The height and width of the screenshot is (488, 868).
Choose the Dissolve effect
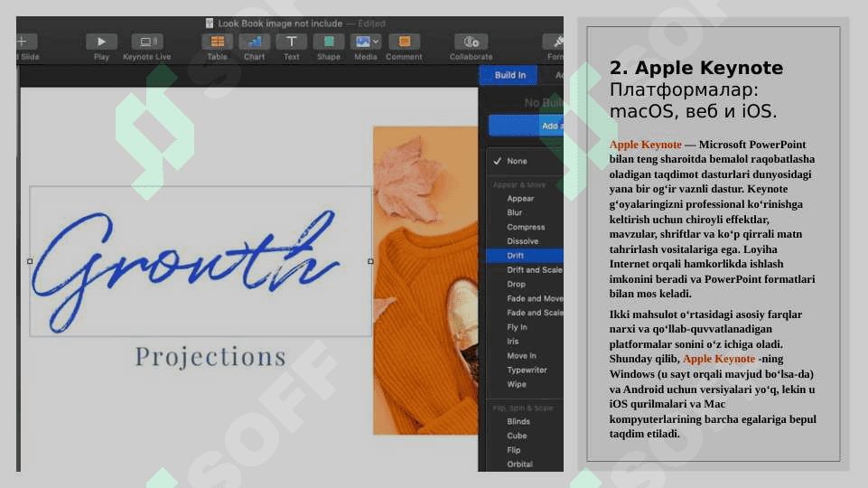pos(525,241)
